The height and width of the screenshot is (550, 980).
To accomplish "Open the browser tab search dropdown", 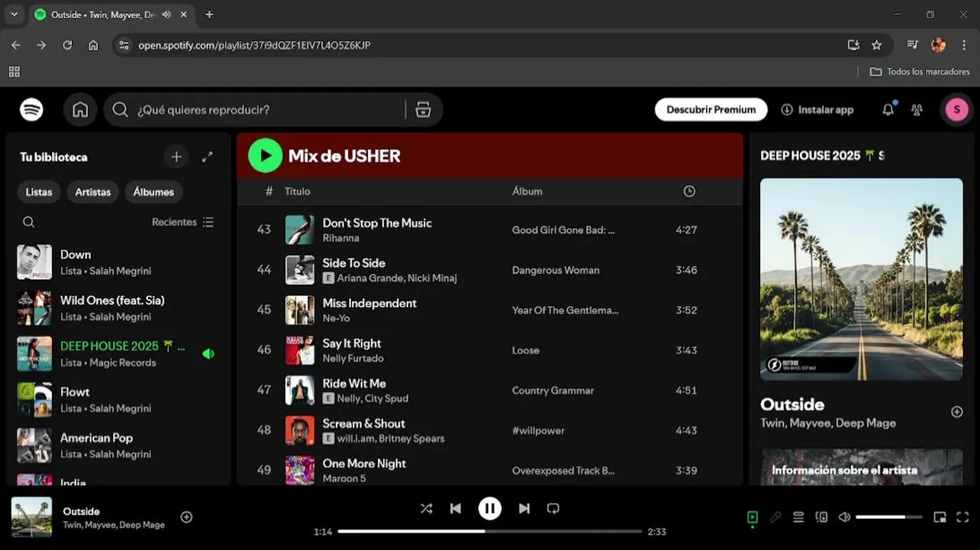I will tap(14, 15).
